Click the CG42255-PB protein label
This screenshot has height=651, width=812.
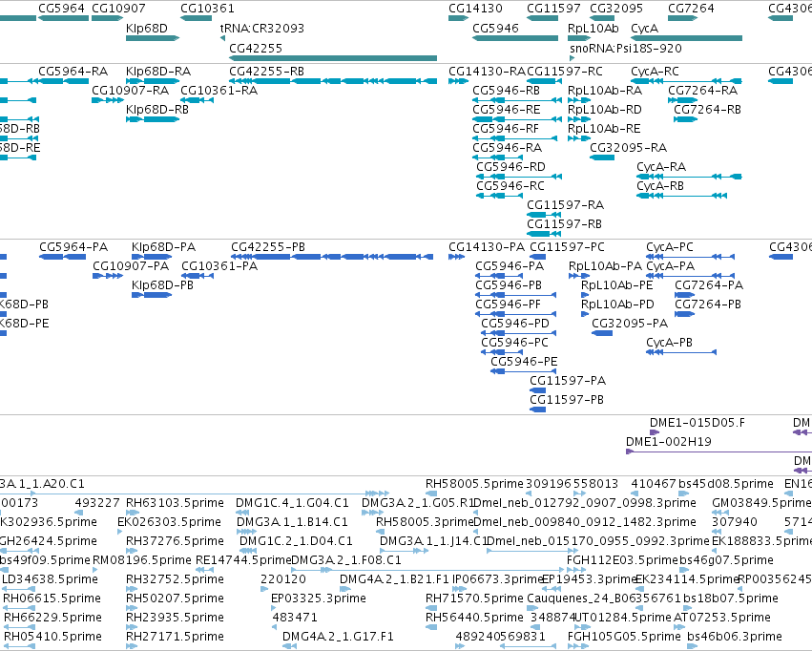pyautogui.click(x=268, y=247)
